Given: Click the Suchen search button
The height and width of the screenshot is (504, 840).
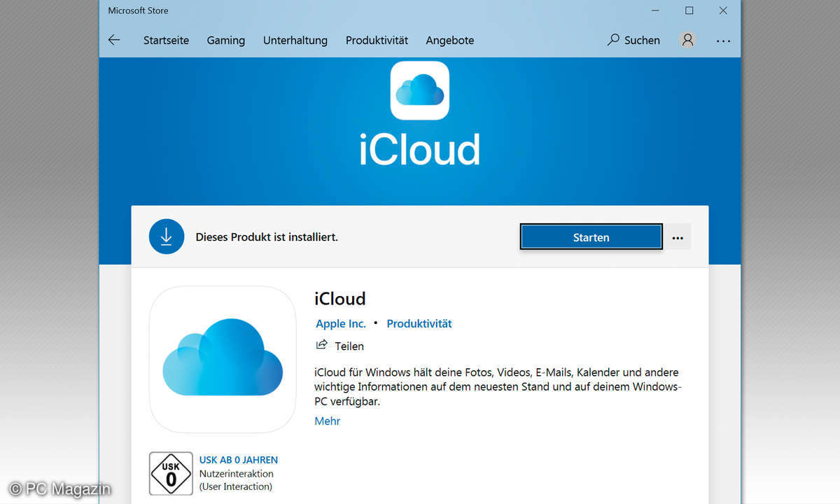Looking at the screenshot, I should [x=633, y=40].
